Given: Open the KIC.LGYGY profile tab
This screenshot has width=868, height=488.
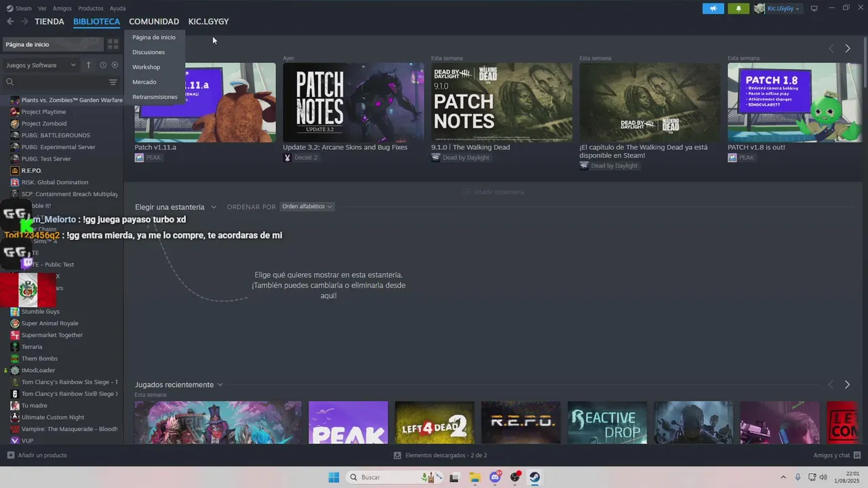Looking at the screenshot, I should click(x=208, y=22).
